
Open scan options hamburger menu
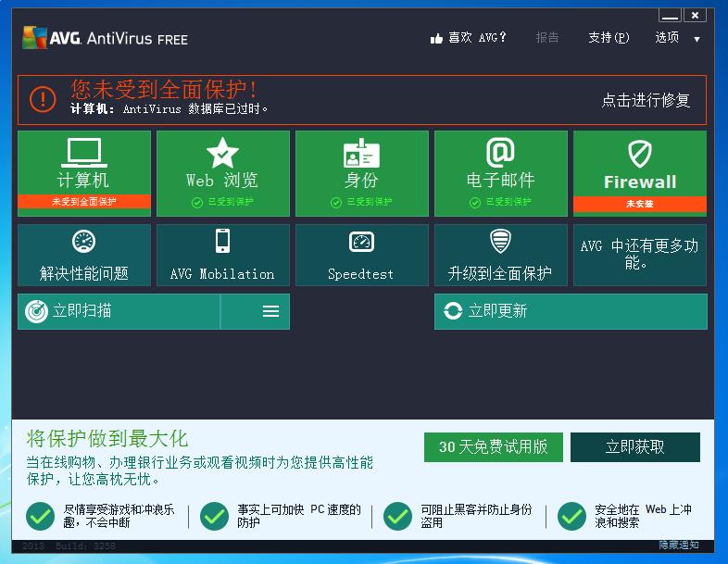click(x=270, y=311)
